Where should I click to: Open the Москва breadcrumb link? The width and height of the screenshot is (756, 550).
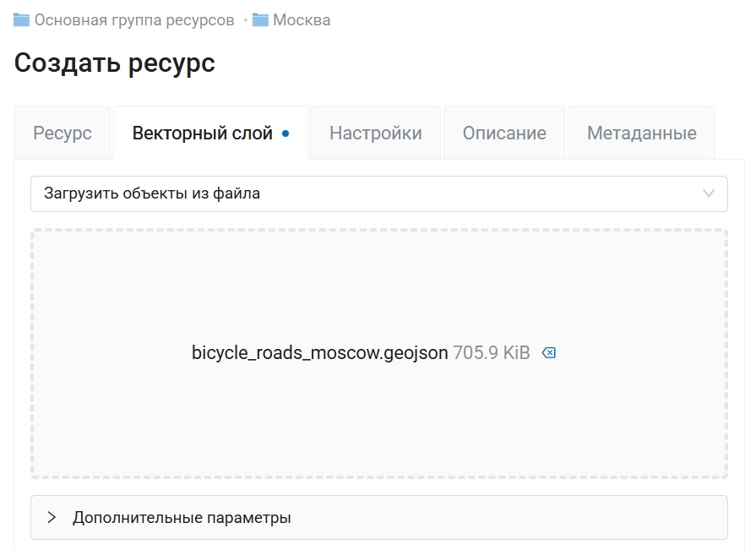302,20
